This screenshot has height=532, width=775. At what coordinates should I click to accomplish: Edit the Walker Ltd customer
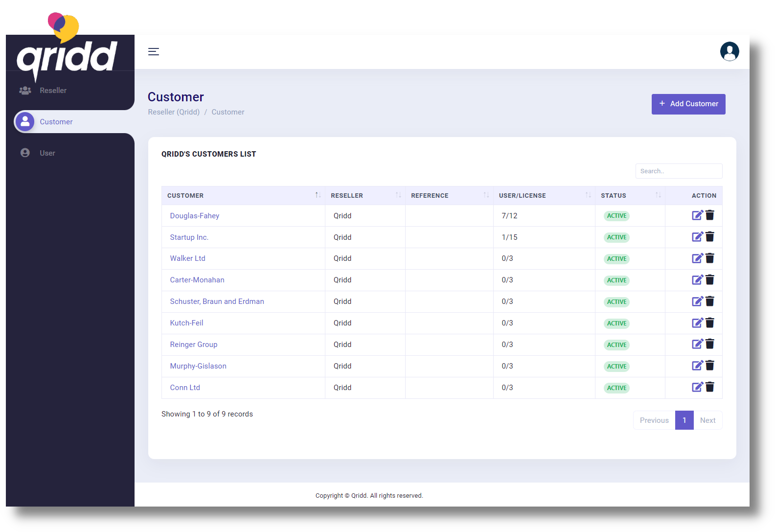click(697, 258)
